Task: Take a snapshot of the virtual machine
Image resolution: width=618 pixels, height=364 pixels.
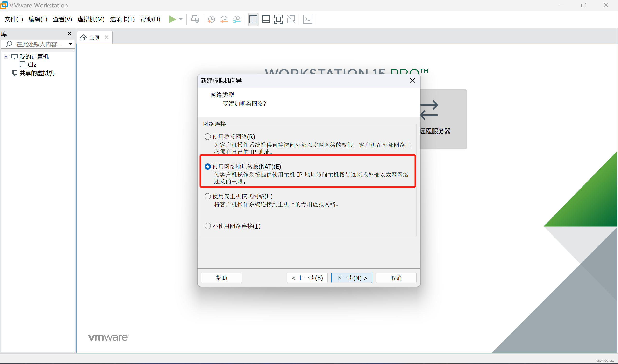Action: 211,19
